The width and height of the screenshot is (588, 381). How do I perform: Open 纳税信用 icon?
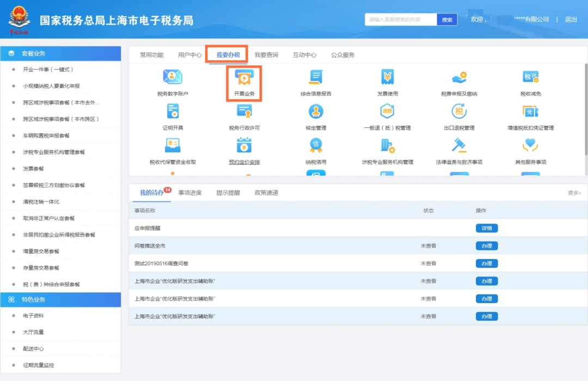pos(316,145)
